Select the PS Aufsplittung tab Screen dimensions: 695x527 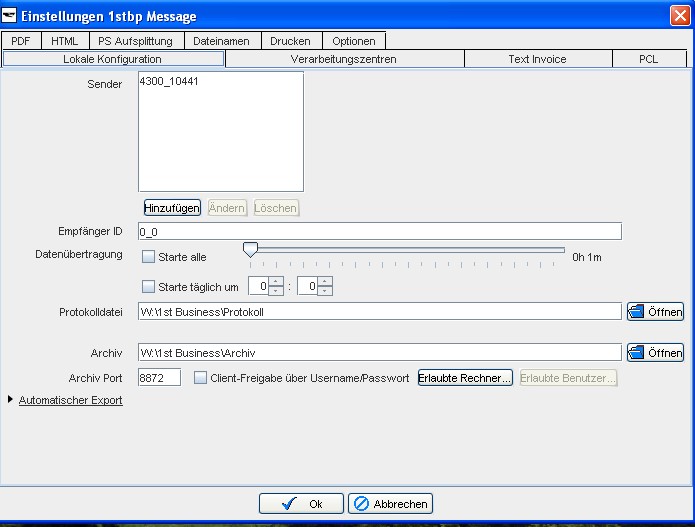pos(135,41)
